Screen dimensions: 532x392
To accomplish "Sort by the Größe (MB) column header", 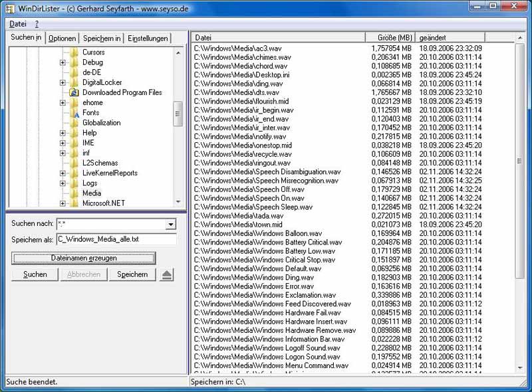I will [390, 38].
